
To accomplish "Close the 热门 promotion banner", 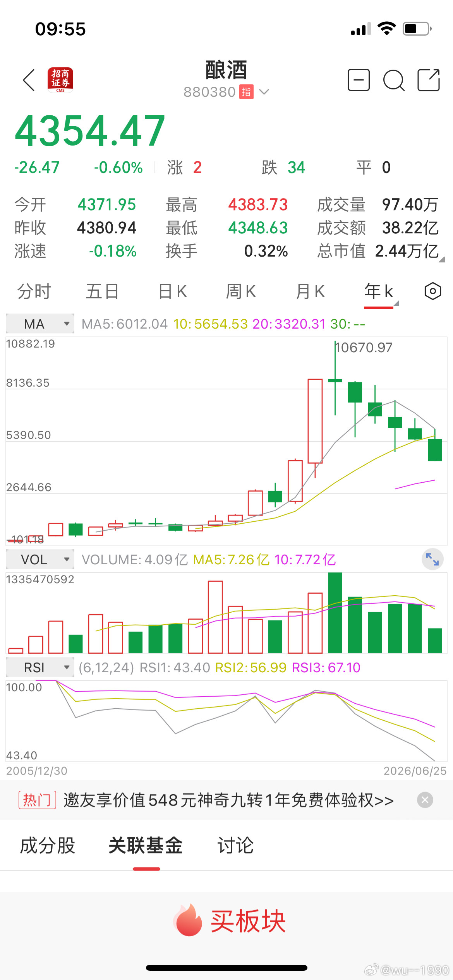I will coord(425,800).
